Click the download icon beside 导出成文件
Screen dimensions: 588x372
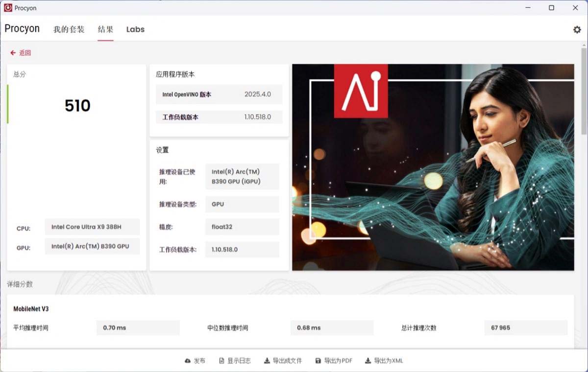click(x=267, y=361)
